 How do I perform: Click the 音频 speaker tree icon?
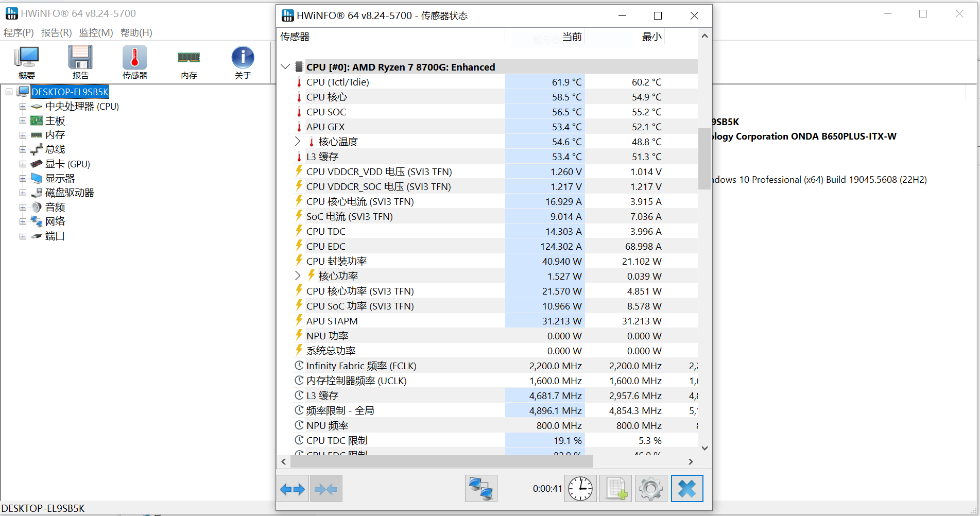point(37,207)
